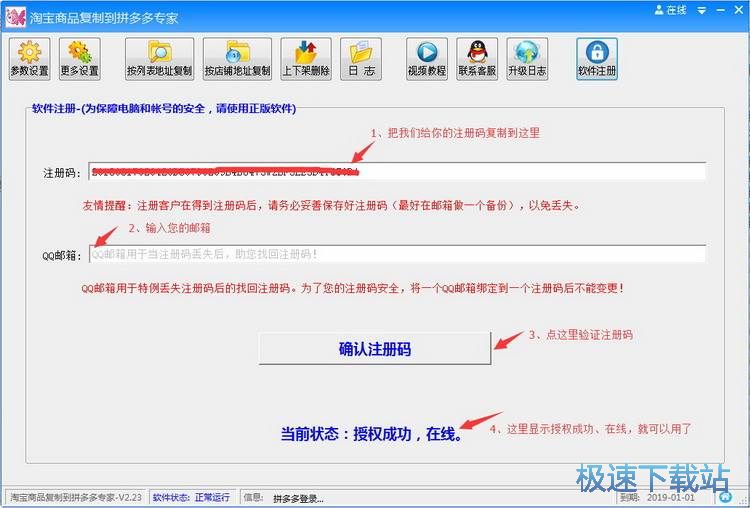Click the 软件注册 group box title
Image resolution: width=750 pixels, height=508 pixels.
coord(164,109)
